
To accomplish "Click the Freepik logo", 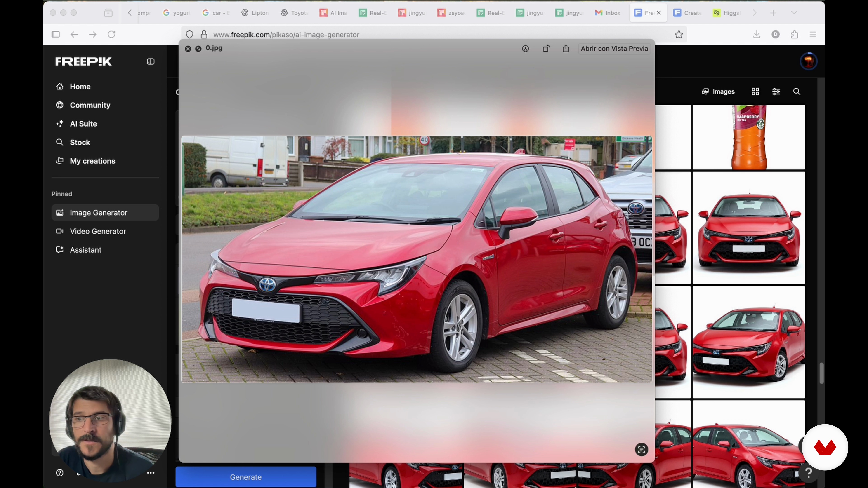I will click(84, 61).
